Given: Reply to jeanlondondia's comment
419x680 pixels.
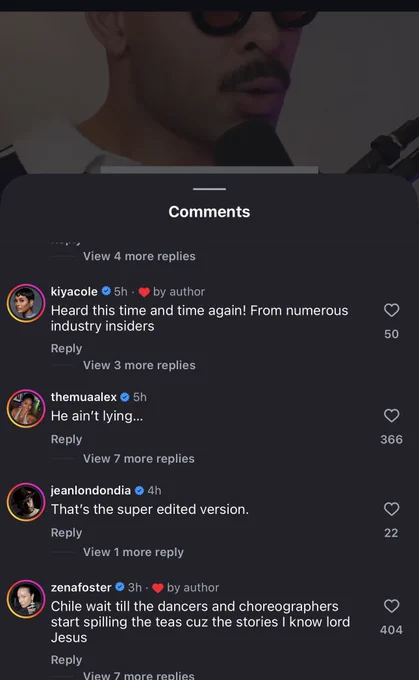Looking at the screenshot, I should [66, 533].
